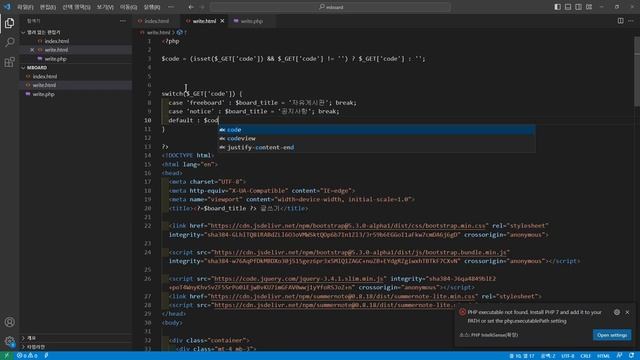Click the ports status bar icon
Viewport: 640px width, 360px height.
pyautogui.click(x=46, y=356)
